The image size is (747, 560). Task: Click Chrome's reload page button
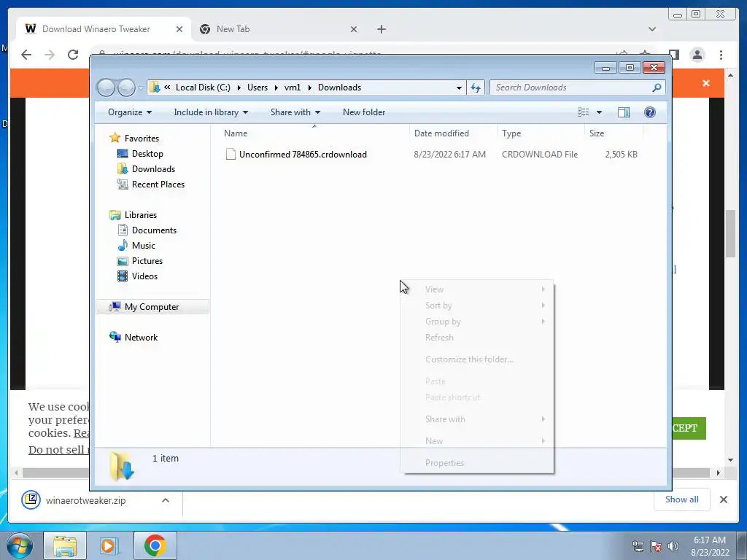pos(73,55)
